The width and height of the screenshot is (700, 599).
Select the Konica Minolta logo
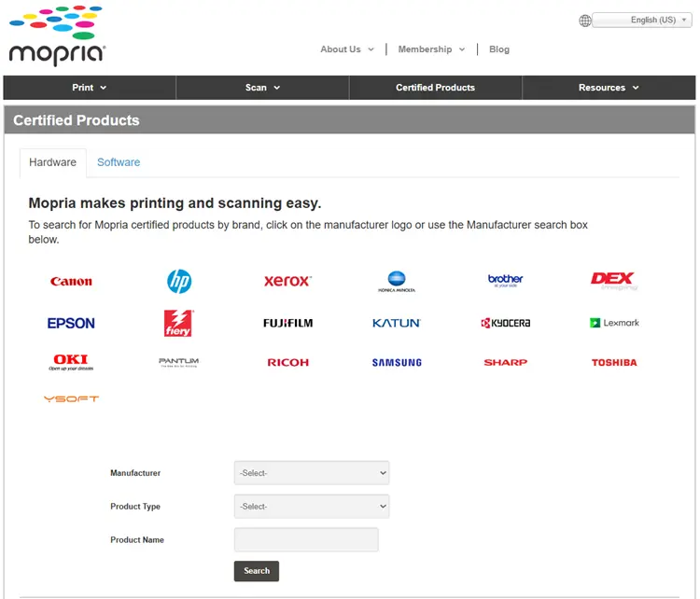(x=397, y=281)
